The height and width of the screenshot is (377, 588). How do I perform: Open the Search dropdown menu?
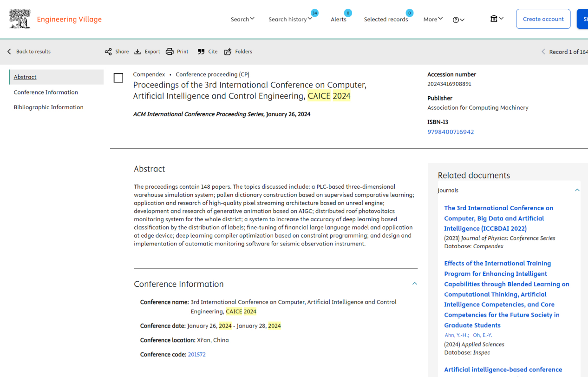(242, 19)
